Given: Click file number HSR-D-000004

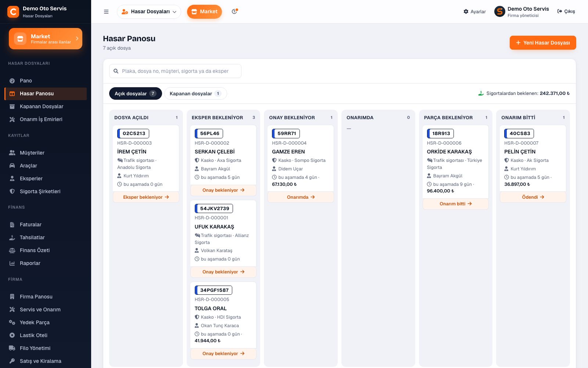Looking at the screenshot, I should [x=289, y=143].
